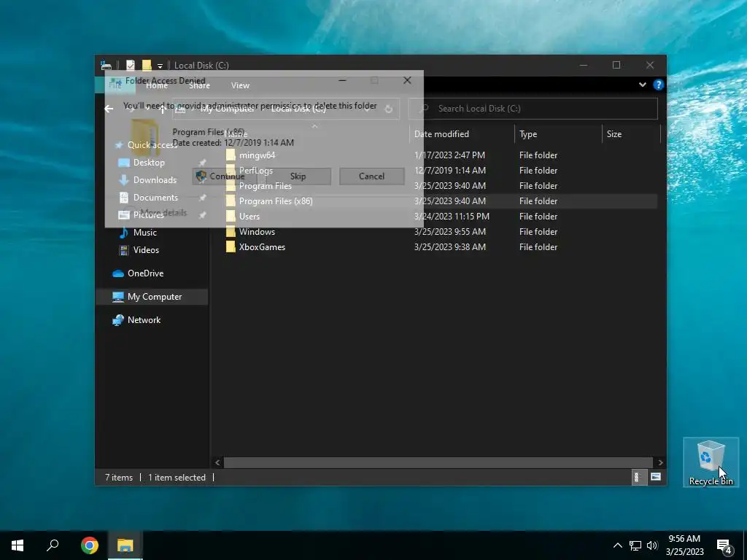This screenshot has height=560, width=747.
Task: Refresh the Local Disk (C:) listing
Action: (x=389, y=109)
